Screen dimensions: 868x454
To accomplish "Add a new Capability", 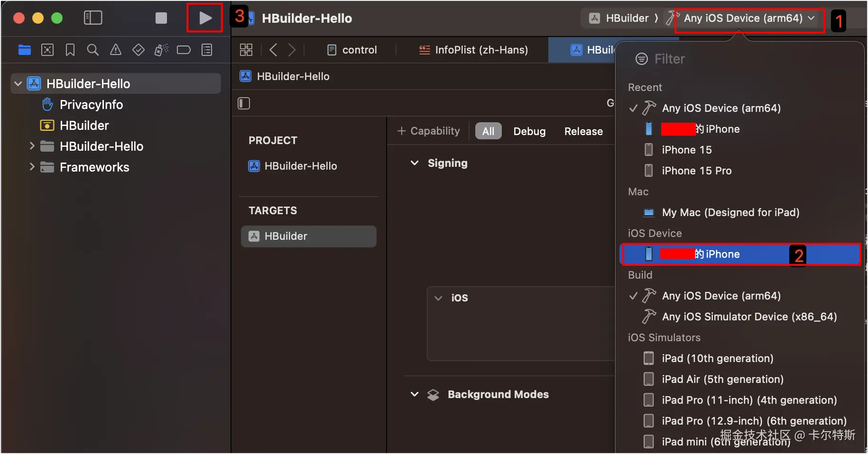I will coord(429,131).
